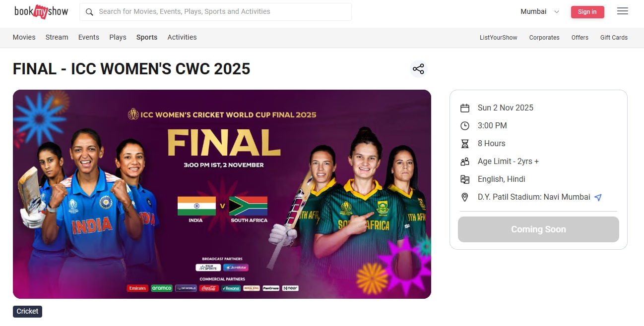Open the hamburger menu icon
Viewport: 644px width, 326px height.
623,11
